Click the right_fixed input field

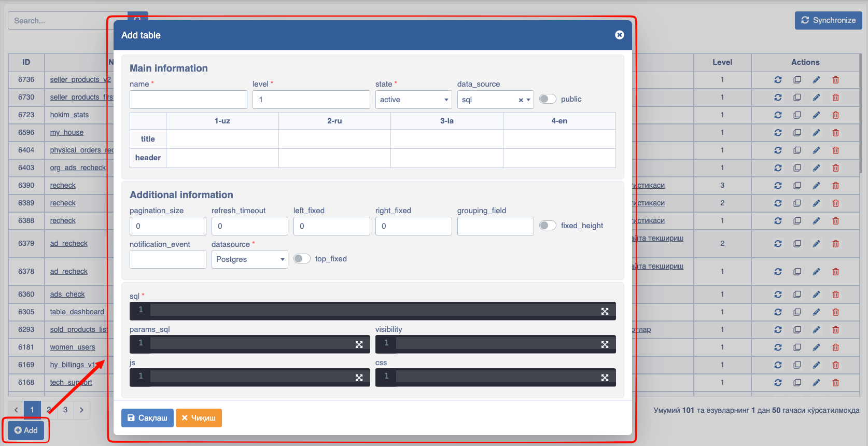tap(414, 226)
